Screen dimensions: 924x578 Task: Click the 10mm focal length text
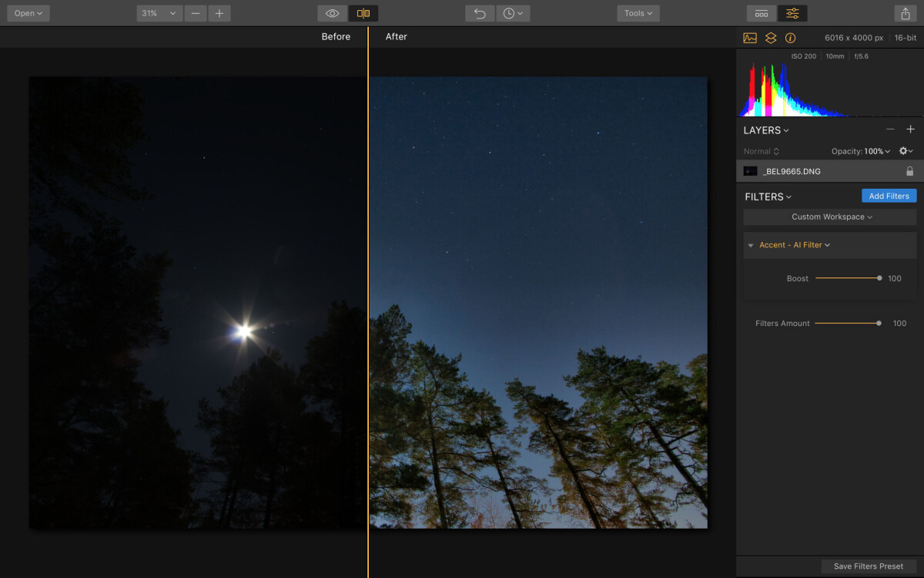(835, 56)
